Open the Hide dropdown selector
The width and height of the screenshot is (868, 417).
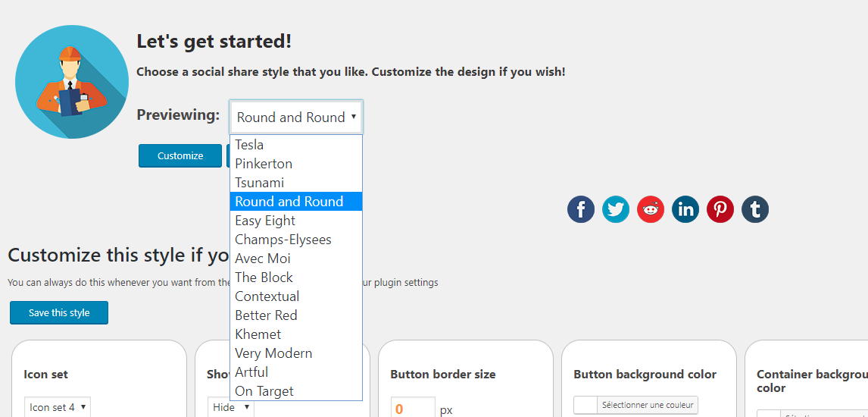pos(231,407)
